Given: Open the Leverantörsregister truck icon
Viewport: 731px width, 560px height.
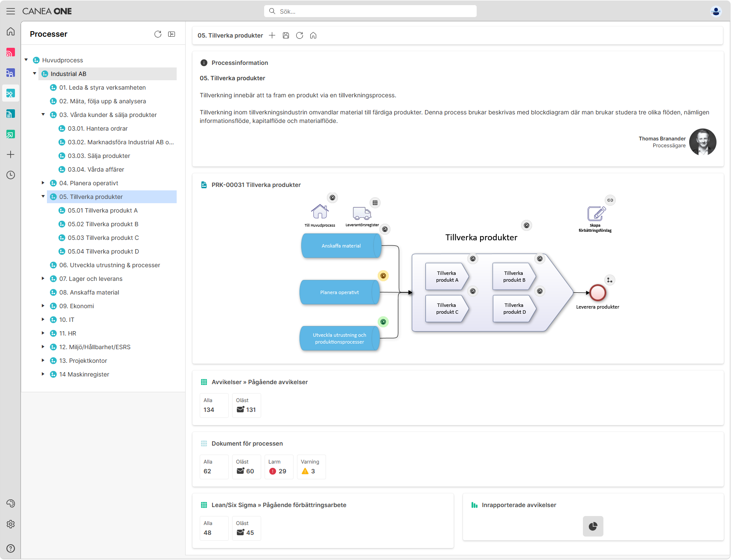Looking at the screenshot, I should point(362,213).
